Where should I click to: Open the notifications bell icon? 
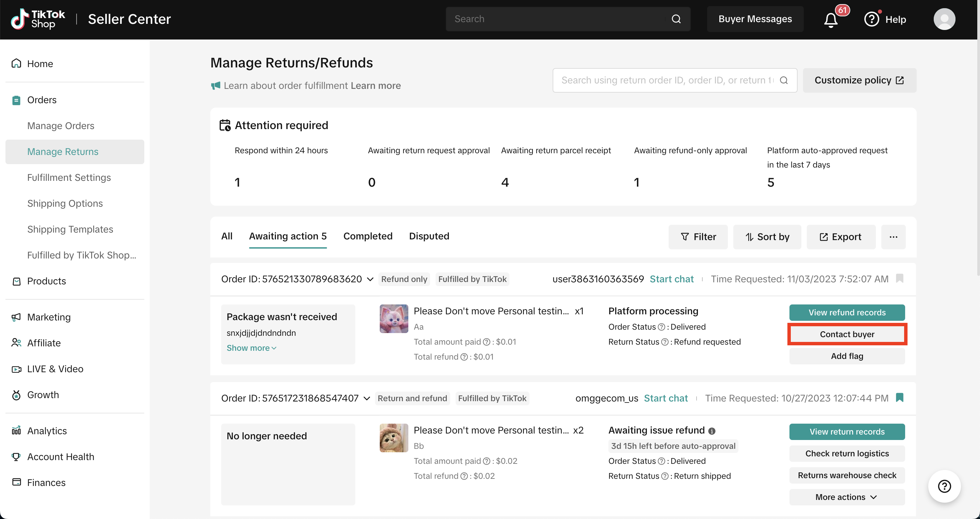click(x=831, y=19)
